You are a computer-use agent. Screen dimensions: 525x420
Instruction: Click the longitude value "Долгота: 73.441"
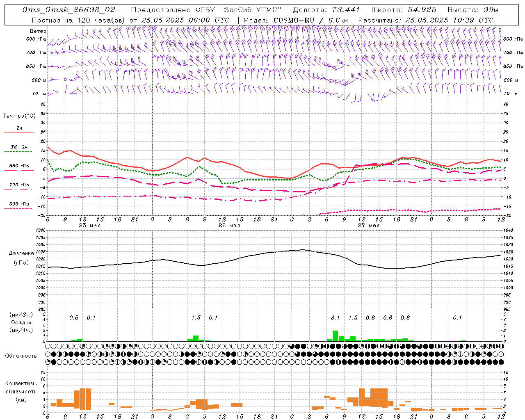point(326,10)
